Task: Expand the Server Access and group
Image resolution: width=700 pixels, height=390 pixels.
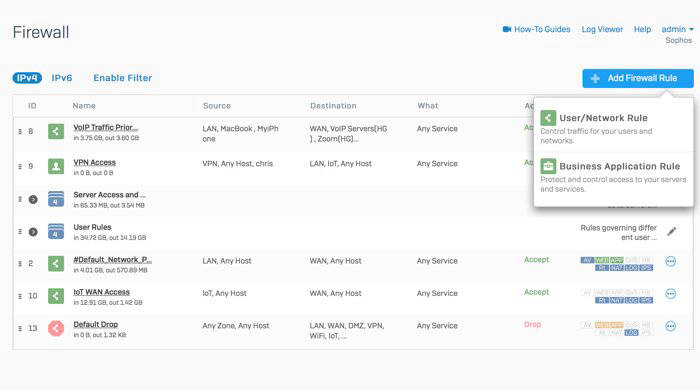Action: tap(33, 199)
